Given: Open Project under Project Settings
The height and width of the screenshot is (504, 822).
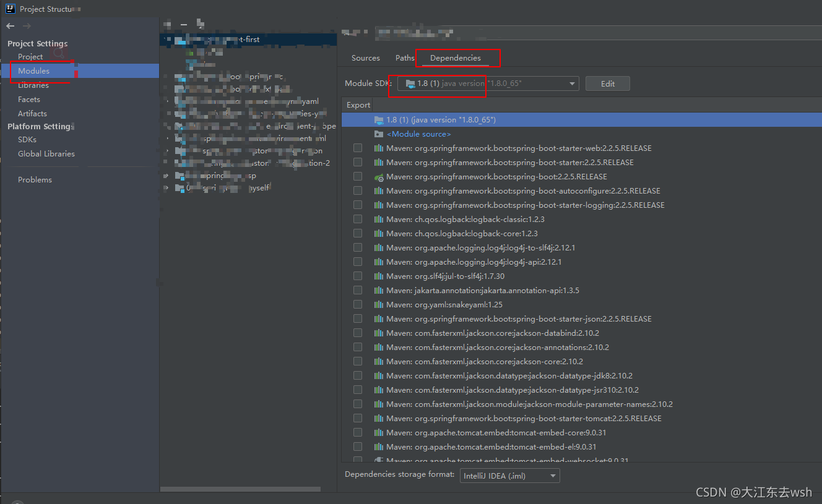Looking at the screenshot, I should [x=30, y=57].
